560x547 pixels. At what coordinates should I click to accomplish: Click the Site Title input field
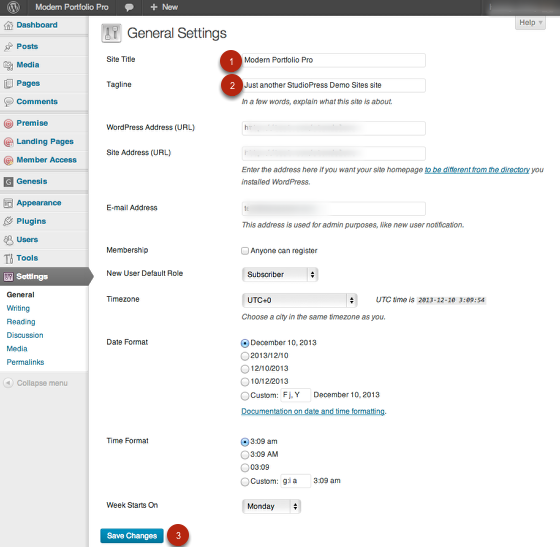pyautogui.click(x=334, y=60)
